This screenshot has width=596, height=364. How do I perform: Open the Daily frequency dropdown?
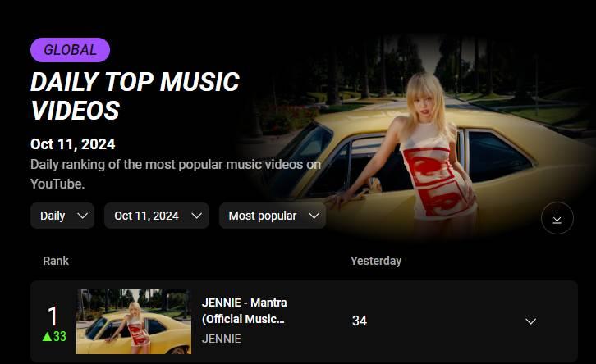[62, 216]
